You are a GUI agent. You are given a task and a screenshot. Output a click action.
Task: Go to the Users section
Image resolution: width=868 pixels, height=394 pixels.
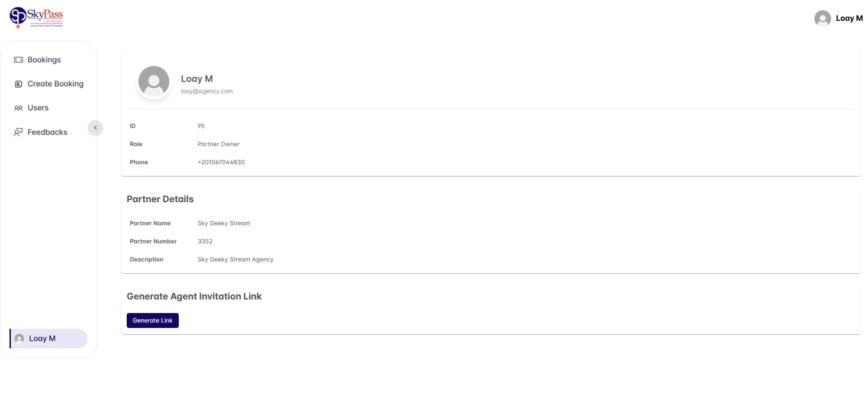[x=38, y=108]
